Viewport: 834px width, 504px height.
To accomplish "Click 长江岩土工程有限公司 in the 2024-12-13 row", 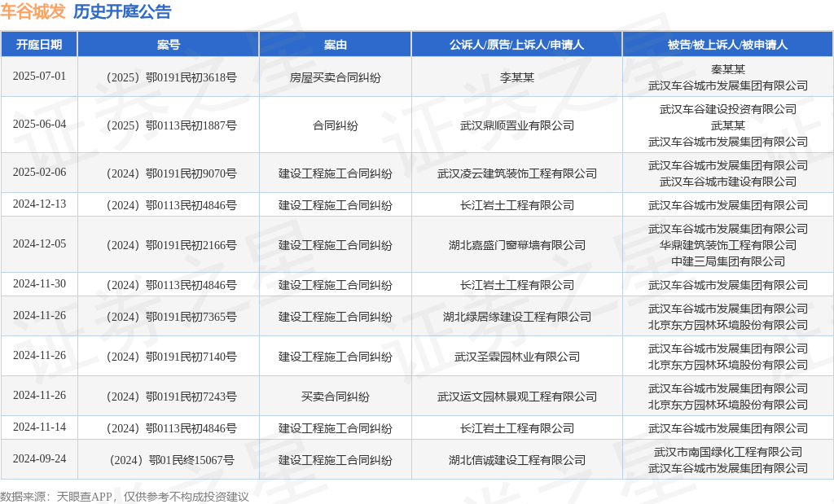I will (x=516, y=205).
